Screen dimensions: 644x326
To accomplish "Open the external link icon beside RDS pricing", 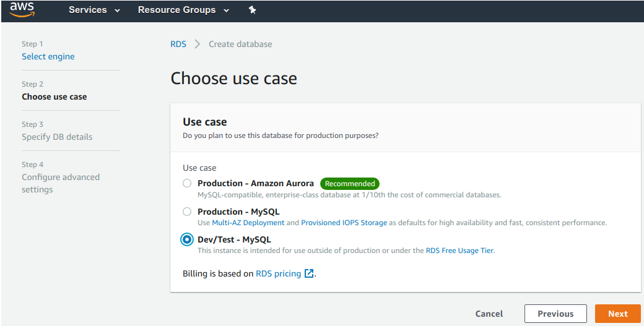I will point(309,273).
